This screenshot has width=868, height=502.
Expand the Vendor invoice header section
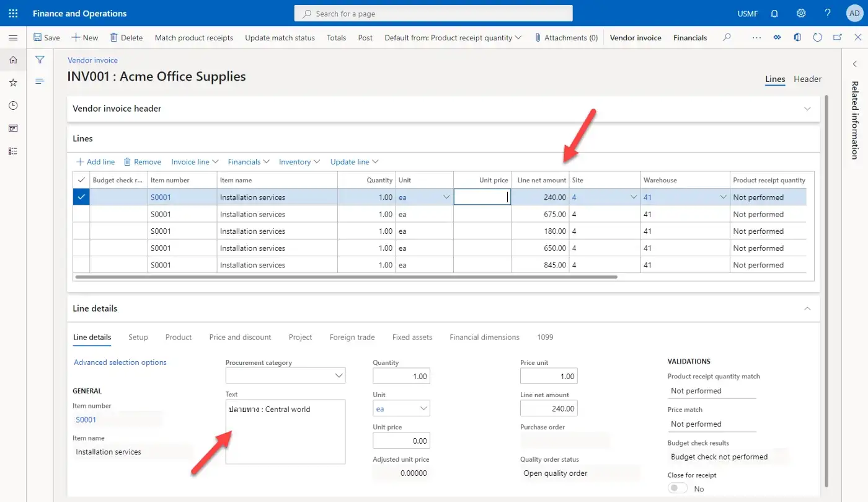tap(807, 109)
